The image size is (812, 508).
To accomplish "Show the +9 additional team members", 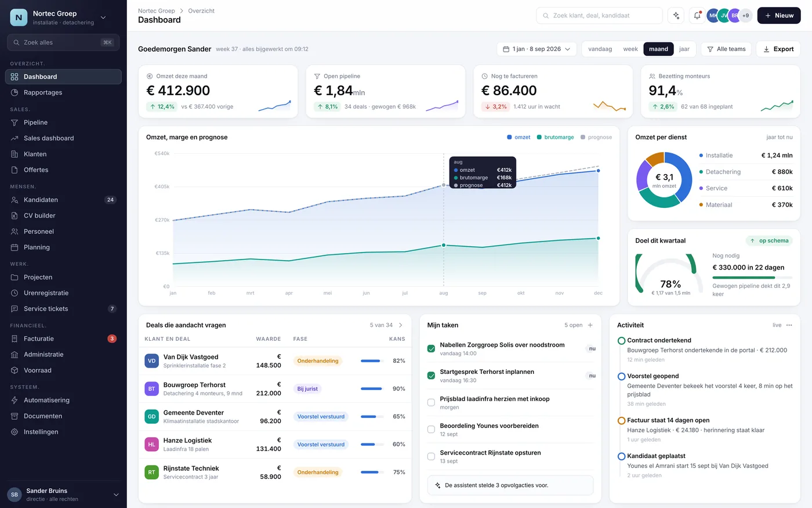I will click(x=745, y=16).
